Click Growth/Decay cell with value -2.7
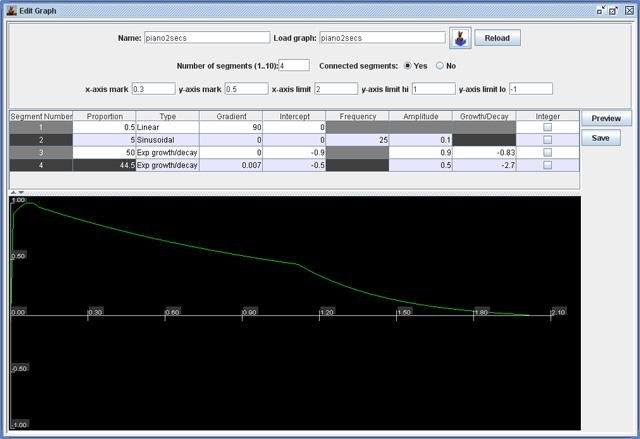The height and width of the screenshot is (439, 640). (484, 165)
